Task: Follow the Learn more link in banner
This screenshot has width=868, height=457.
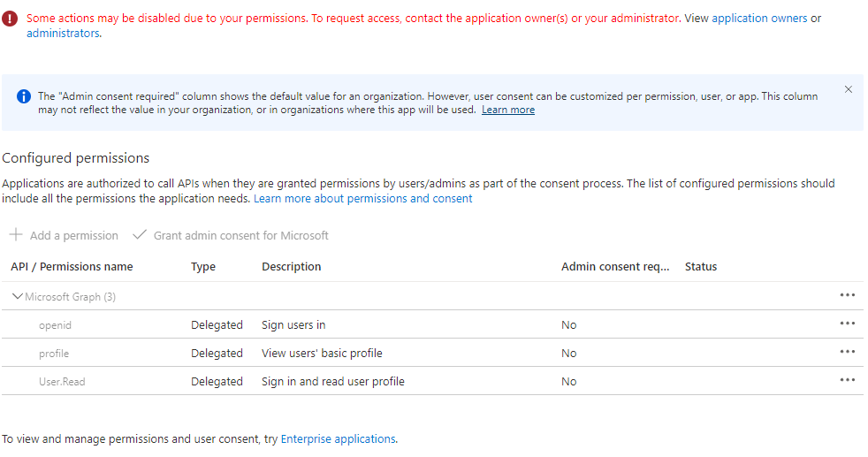Action: point(508,110)
